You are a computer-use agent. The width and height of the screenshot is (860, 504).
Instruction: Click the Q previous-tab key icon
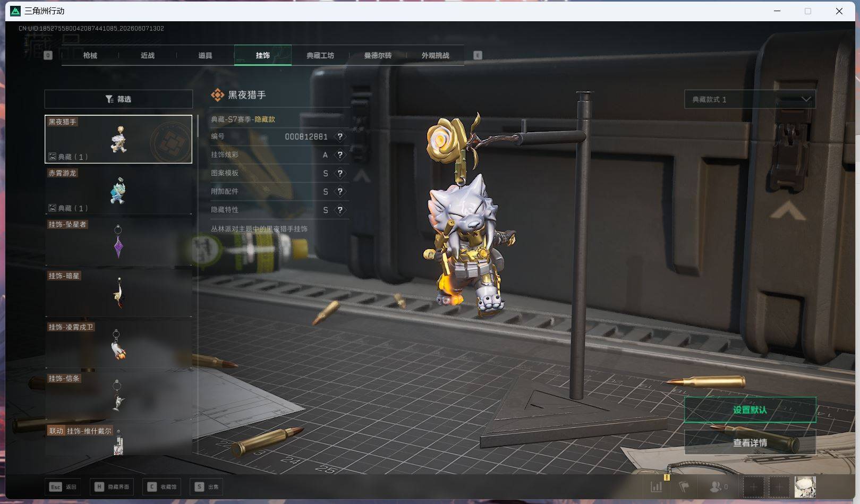48,55
